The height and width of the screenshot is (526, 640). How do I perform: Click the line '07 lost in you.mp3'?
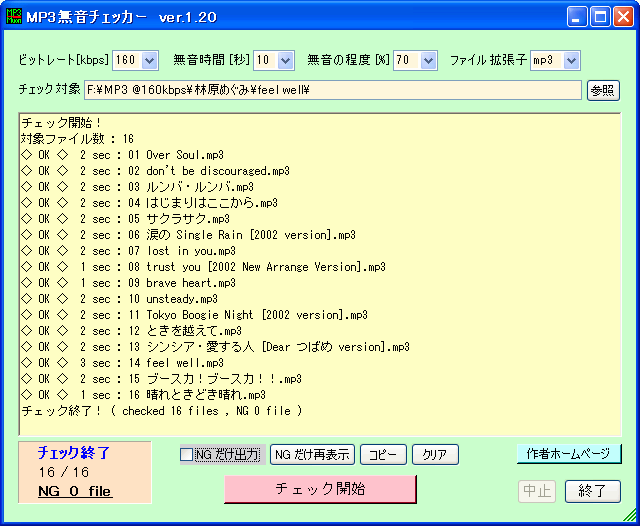129,251
